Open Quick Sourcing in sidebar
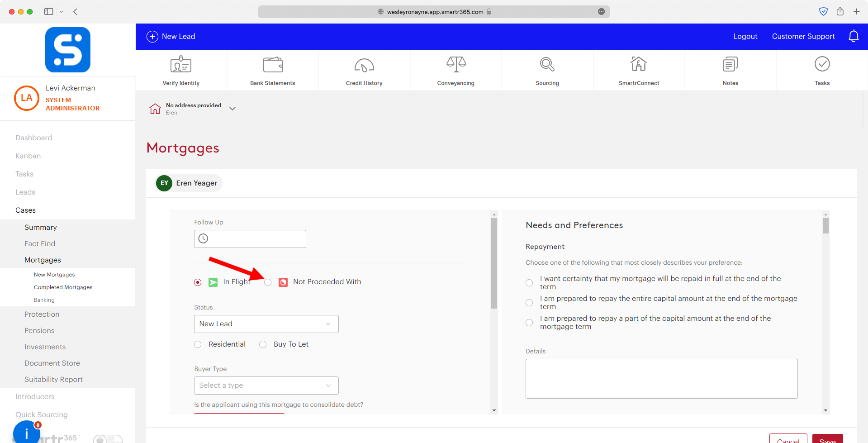 click(42, 414)
